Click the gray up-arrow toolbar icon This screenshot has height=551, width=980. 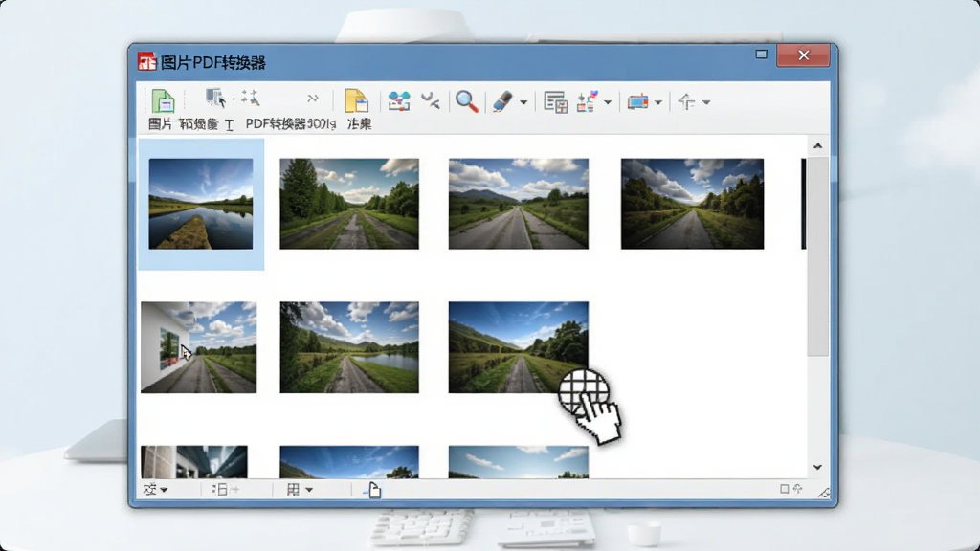[687, 101]
